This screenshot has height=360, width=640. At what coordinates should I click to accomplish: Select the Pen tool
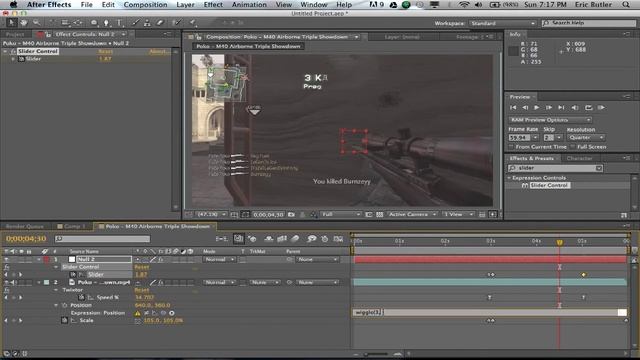(106, 23)
